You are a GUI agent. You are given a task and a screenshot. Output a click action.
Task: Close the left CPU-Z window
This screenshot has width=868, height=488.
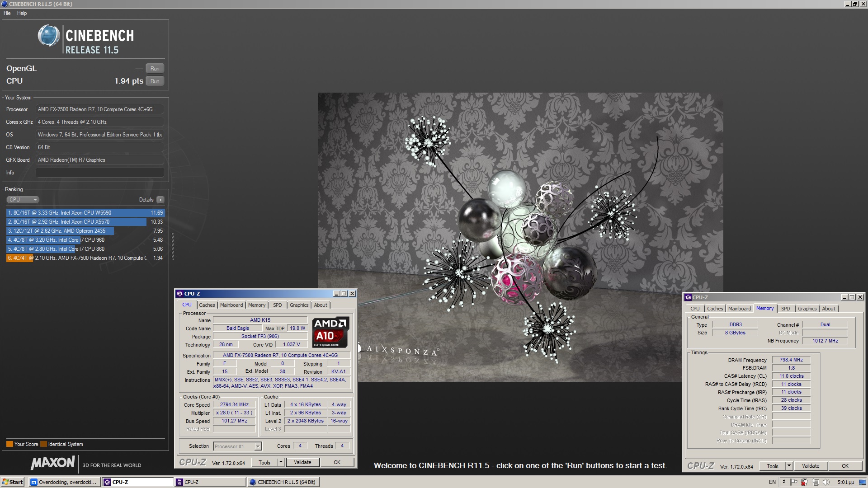[352, 294]
